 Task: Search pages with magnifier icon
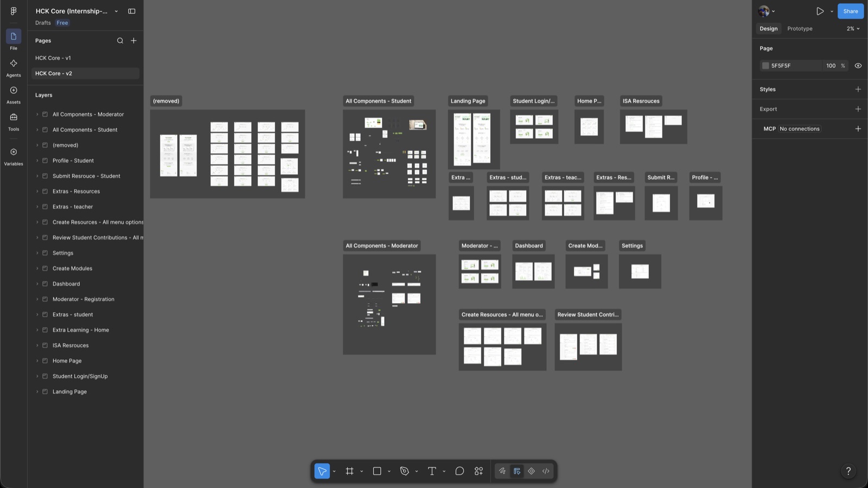[x=120, y=41]
